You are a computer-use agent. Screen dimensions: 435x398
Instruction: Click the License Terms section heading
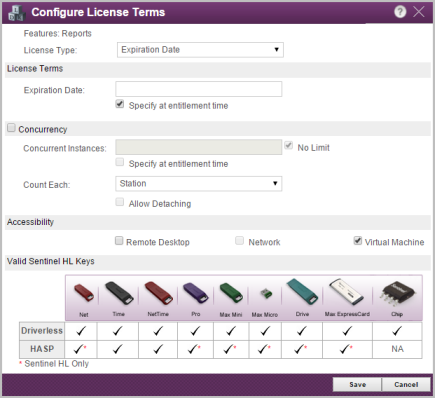[x=35, y=68]
